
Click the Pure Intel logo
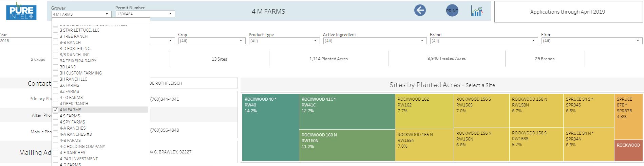click(21, 11)
